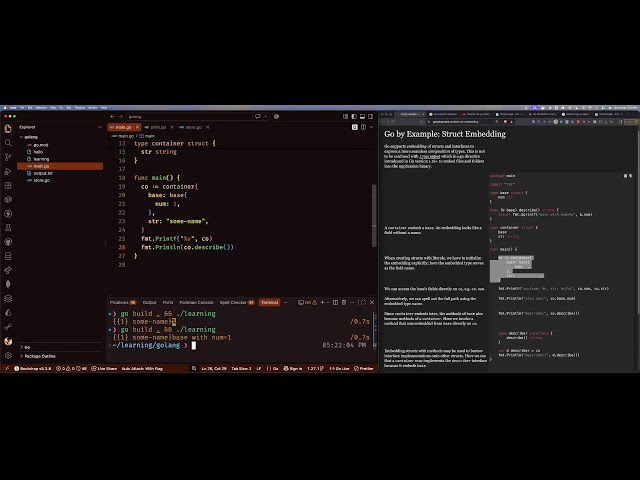Reload the page in the browser
Screen dimensions: 640x480
coord(394,122)
